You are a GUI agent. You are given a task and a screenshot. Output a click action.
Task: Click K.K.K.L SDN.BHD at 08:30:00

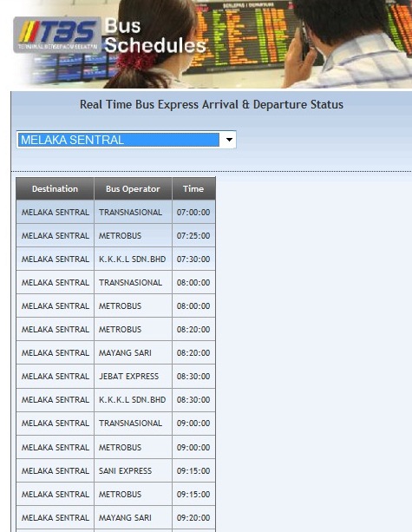click(x=132, y=400)
